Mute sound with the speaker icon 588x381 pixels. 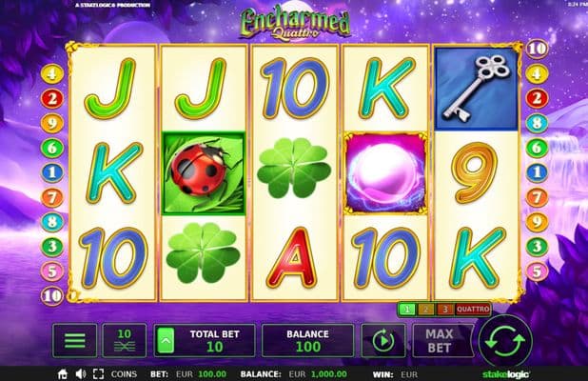[x=80, y=374]
